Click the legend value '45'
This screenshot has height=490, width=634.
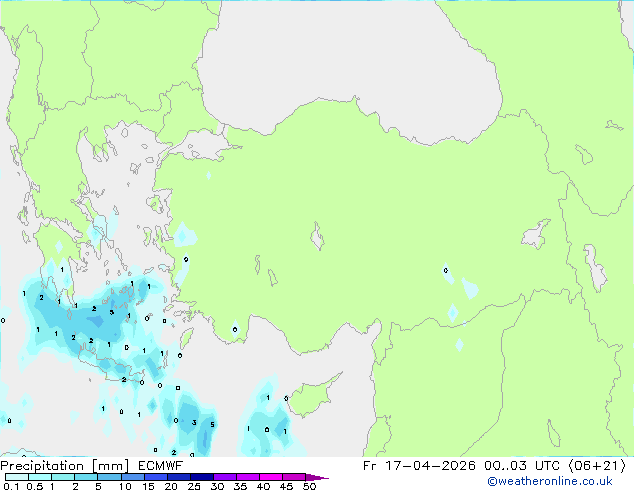(286, 486)
